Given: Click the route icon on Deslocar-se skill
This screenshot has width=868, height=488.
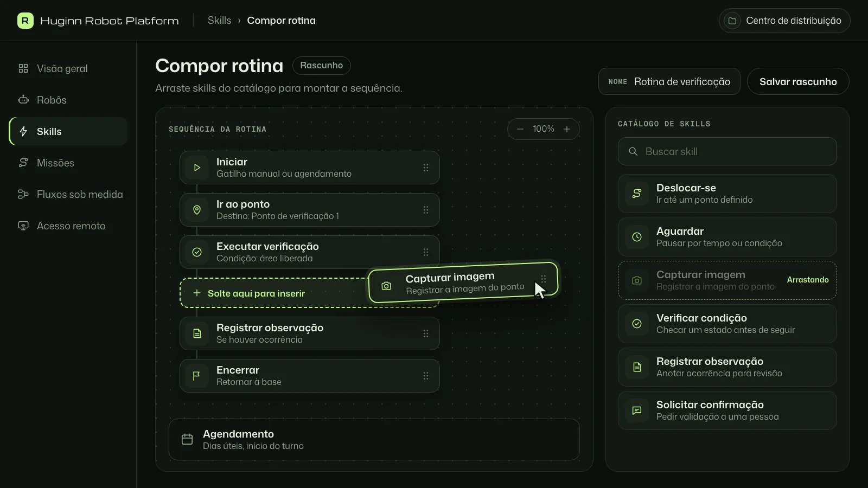Looking at the screenshot, I should 637,194.
